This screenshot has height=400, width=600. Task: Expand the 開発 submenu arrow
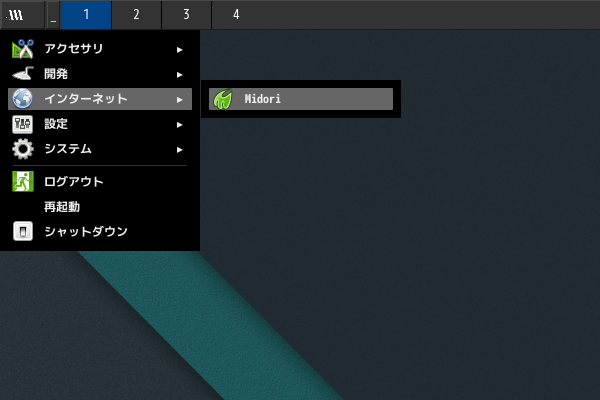coord(179,75)
